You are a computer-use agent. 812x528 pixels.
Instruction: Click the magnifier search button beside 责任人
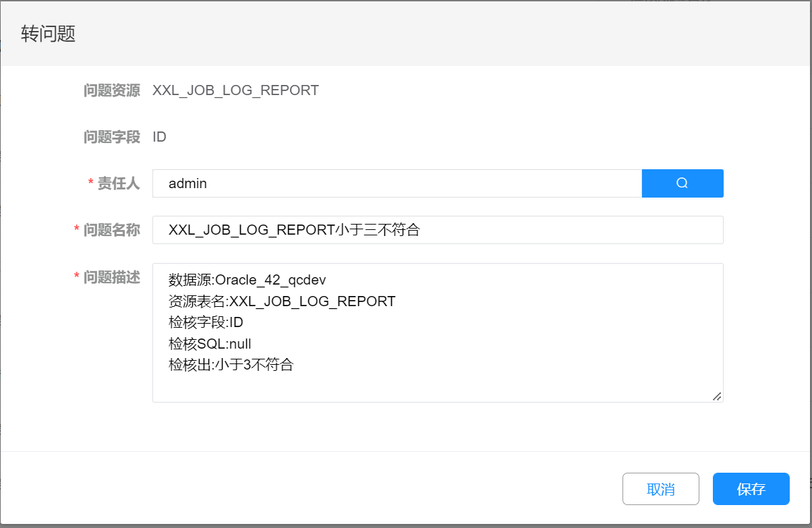682,183
